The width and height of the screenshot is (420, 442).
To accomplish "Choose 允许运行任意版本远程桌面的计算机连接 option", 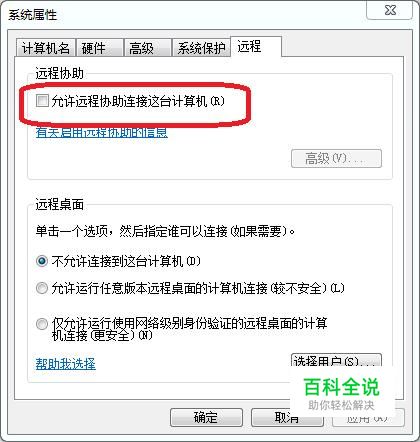I will point(42,288).
